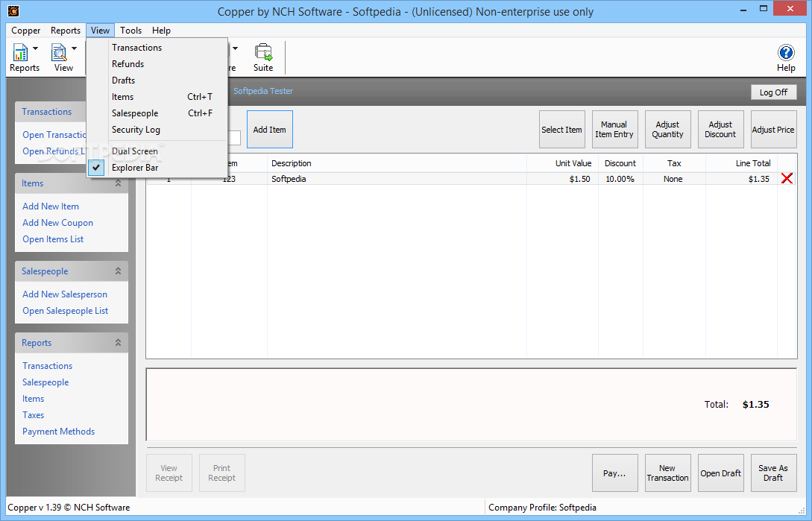The height and width of the screenshot is (521, 812).
Task: Open the Copper menu
Action: pos(26,31)
